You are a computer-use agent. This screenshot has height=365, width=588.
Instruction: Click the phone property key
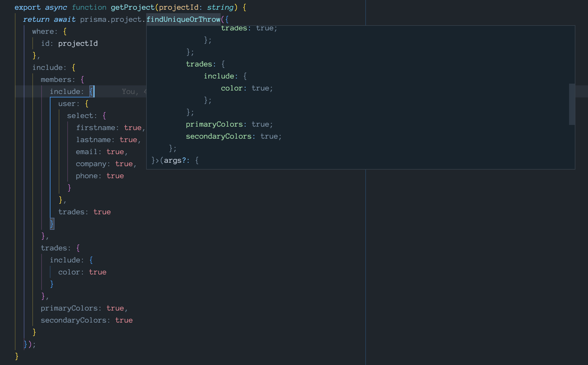[87, 176]
